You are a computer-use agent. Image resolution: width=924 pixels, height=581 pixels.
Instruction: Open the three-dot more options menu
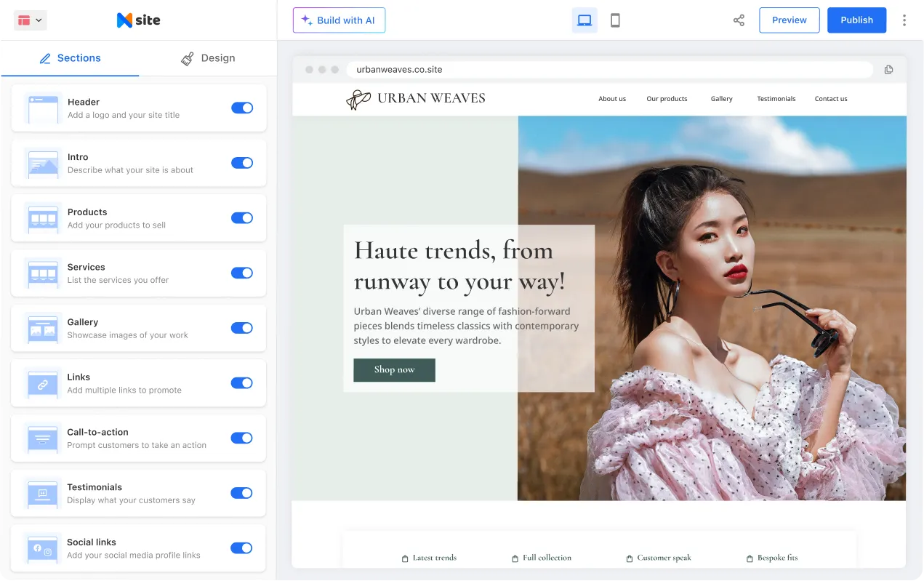[x=904, y=20]
